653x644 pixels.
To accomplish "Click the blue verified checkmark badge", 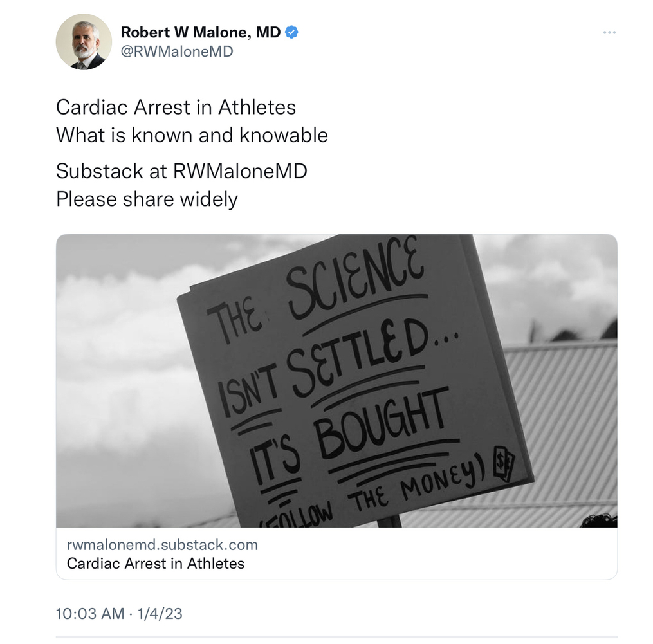I will pos(291,32).
